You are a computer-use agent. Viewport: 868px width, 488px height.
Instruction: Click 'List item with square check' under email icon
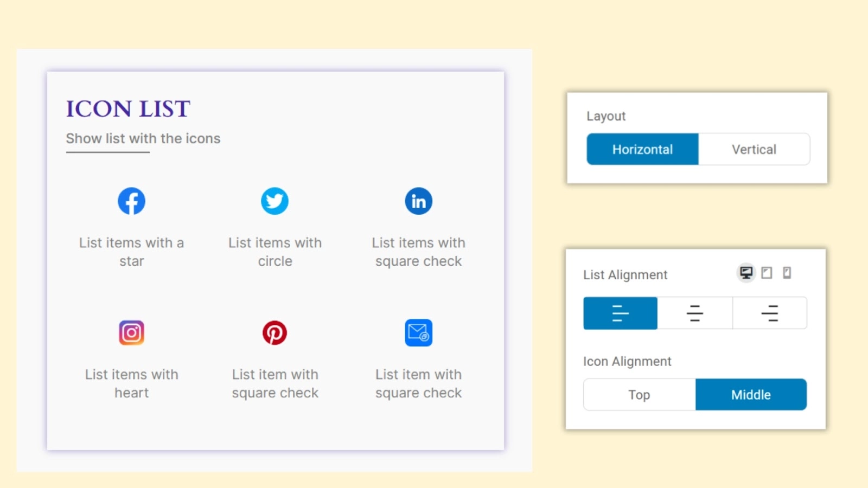click(x=418, y=384)
